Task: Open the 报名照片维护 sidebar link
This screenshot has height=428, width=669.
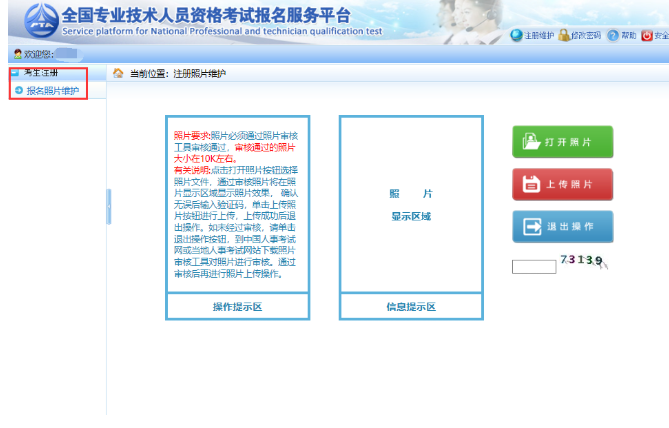Action: (x=52, y=91)
